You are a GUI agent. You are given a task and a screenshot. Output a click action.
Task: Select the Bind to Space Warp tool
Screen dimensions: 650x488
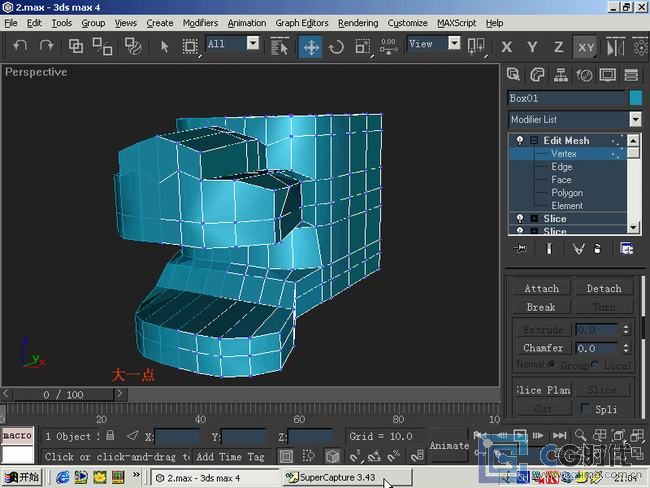tap(133, 46)
